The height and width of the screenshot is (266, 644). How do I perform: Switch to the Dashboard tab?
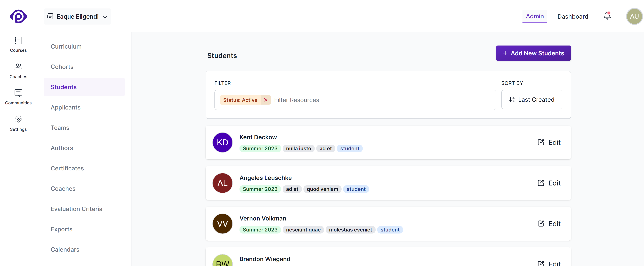click(x=573, y=16)
